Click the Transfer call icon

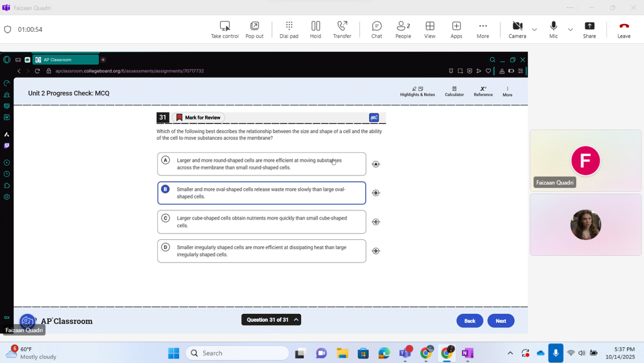[x=342, y=29]
